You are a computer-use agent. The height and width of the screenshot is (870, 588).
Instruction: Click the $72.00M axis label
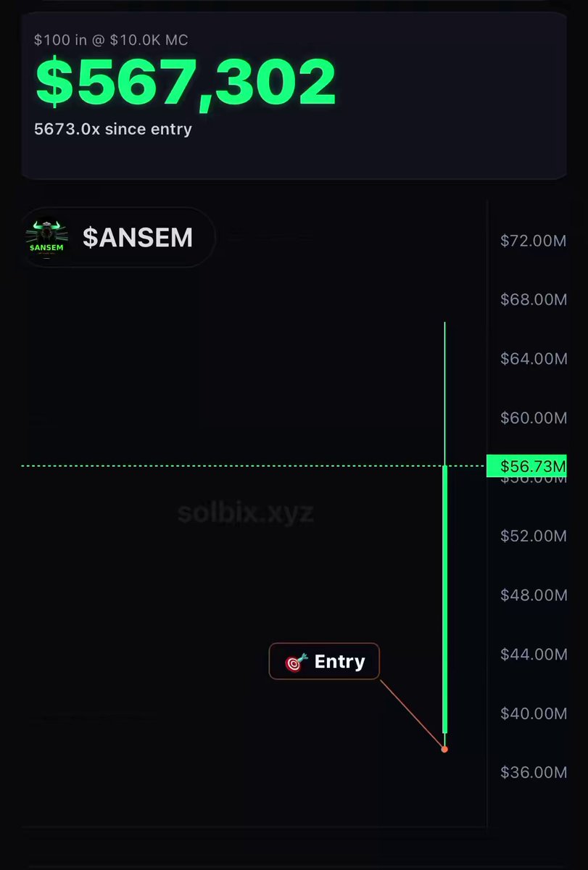pos(533,241)
